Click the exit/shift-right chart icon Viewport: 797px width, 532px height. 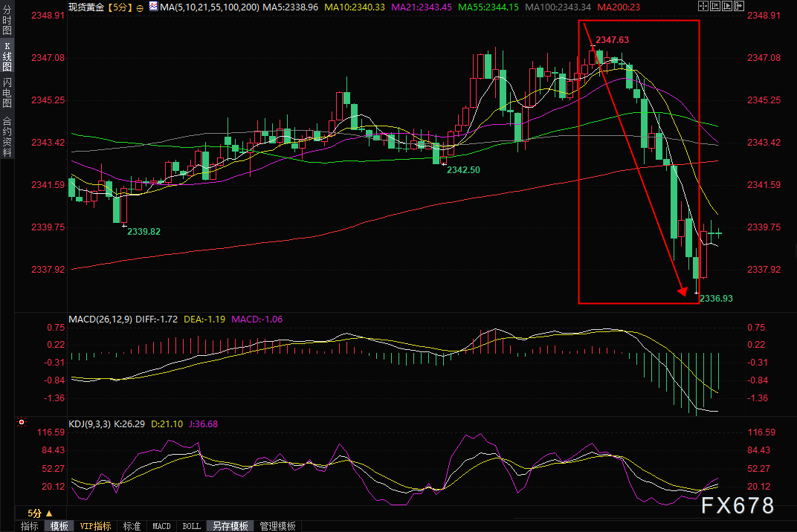click(x=739, y=6)
